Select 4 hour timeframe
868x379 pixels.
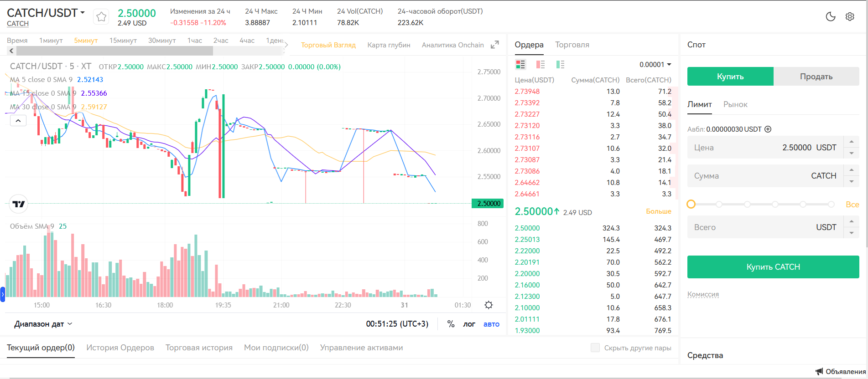[247, 40]
